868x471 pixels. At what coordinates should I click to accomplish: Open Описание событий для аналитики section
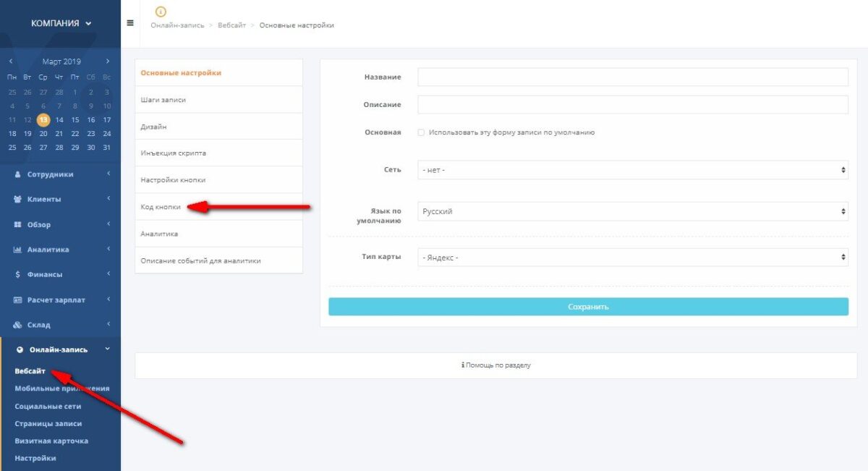point(218,260)
